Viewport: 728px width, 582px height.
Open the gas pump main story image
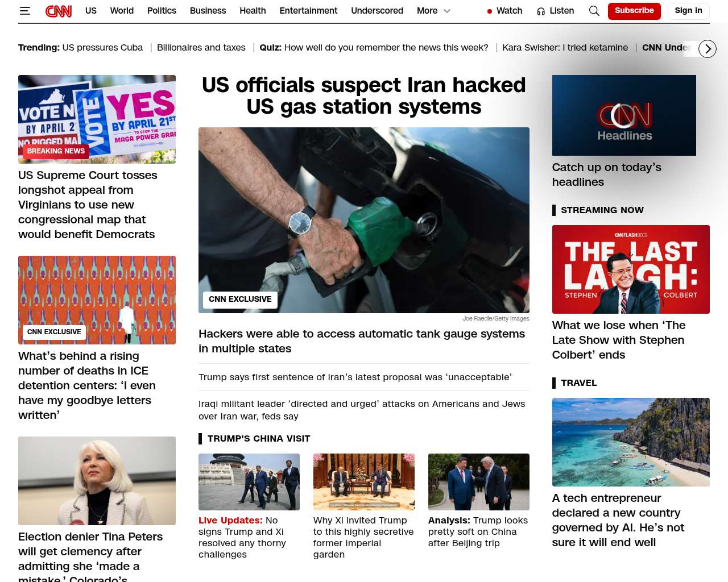364,220
